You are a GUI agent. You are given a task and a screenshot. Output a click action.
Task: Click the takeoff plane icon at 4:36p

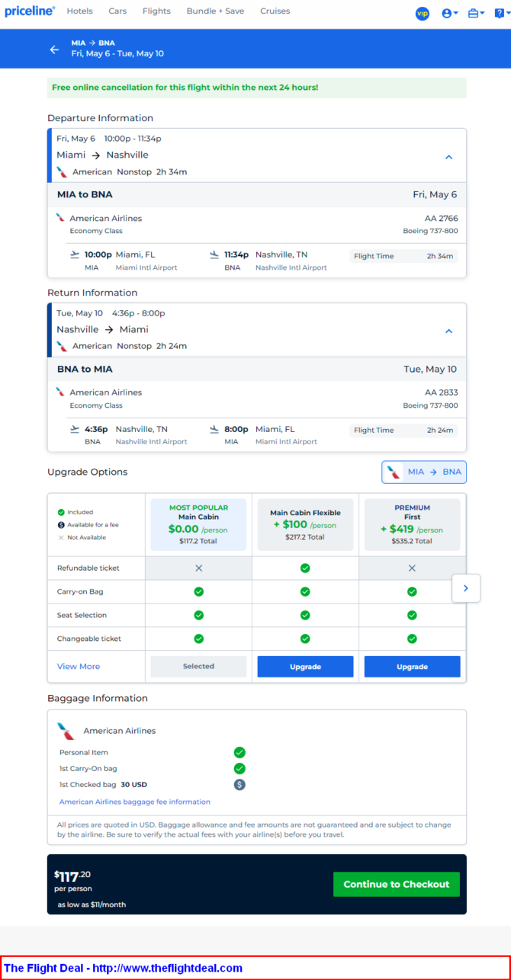coord(75,429)
